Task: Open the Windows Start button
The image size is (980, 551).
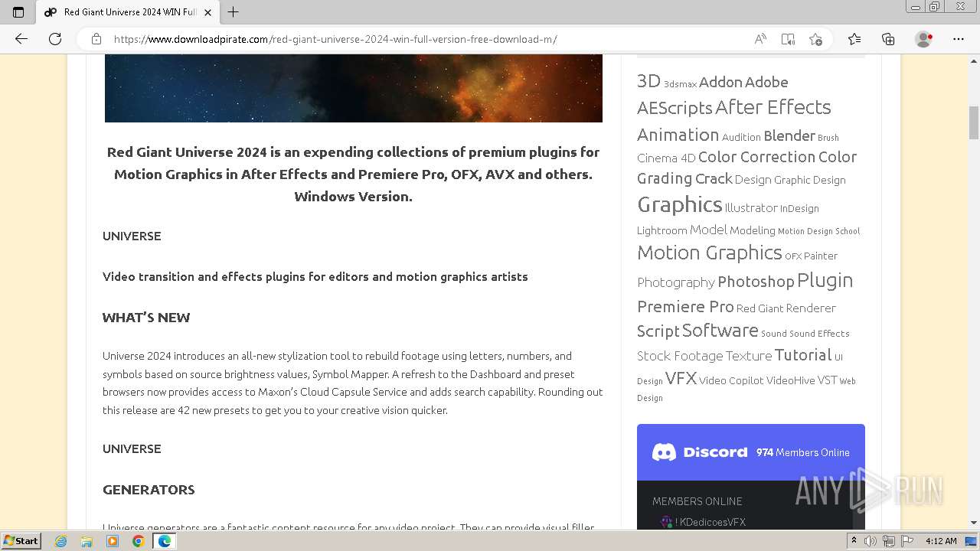Action: 21,540
